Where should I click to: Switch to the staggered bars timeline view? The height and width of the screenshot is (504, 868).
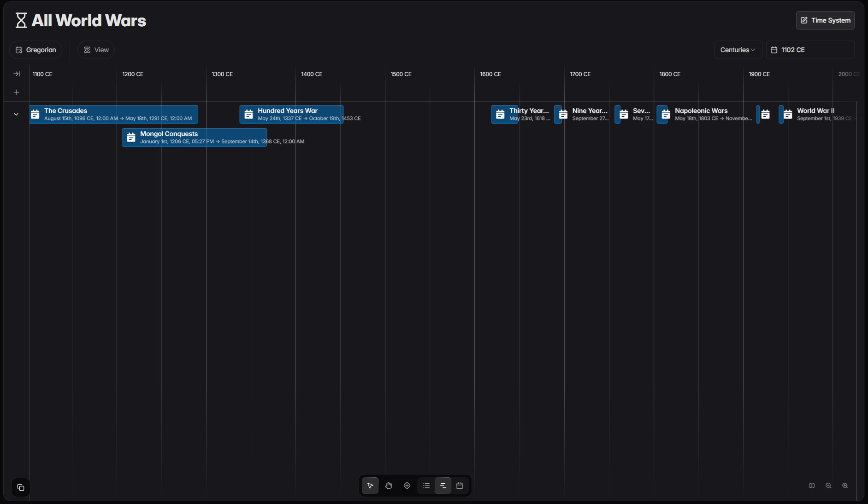point(443,486)
